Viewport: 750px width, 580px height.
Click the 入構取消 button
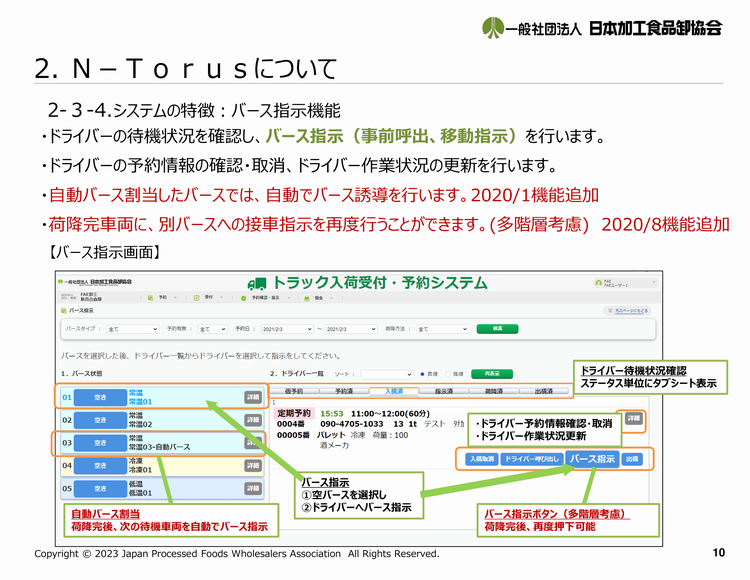click(482, 459)
